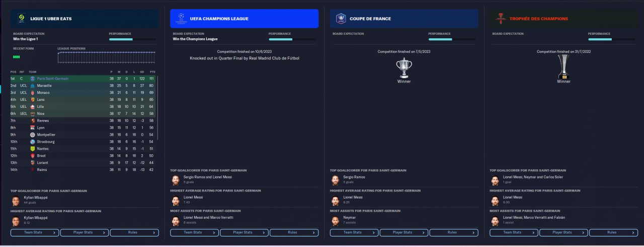Viewport: 644px width, 247px height.
Task: Open Player Stats for Trophée des Champions
Action: pos(563,232)
